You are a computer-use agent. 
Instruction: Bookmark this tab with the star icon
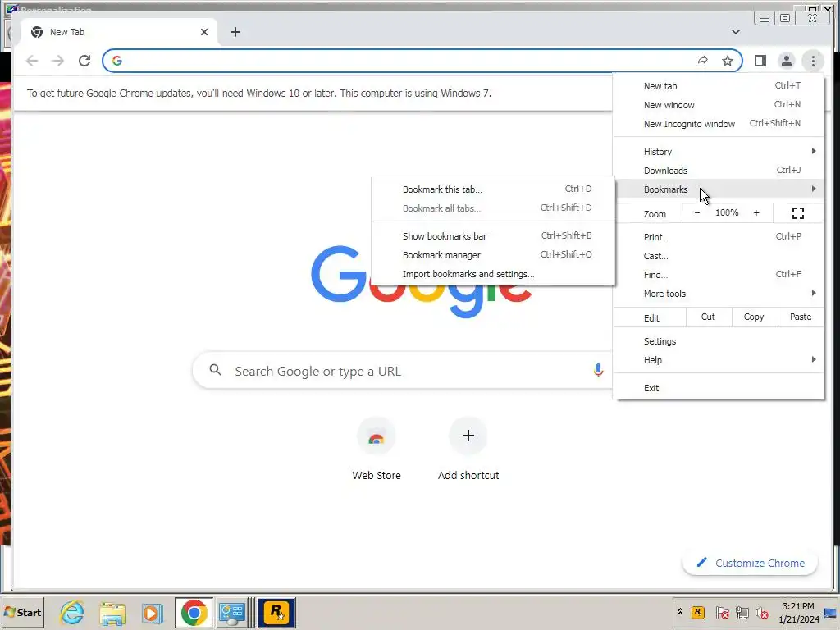click(x=727, y=61)
